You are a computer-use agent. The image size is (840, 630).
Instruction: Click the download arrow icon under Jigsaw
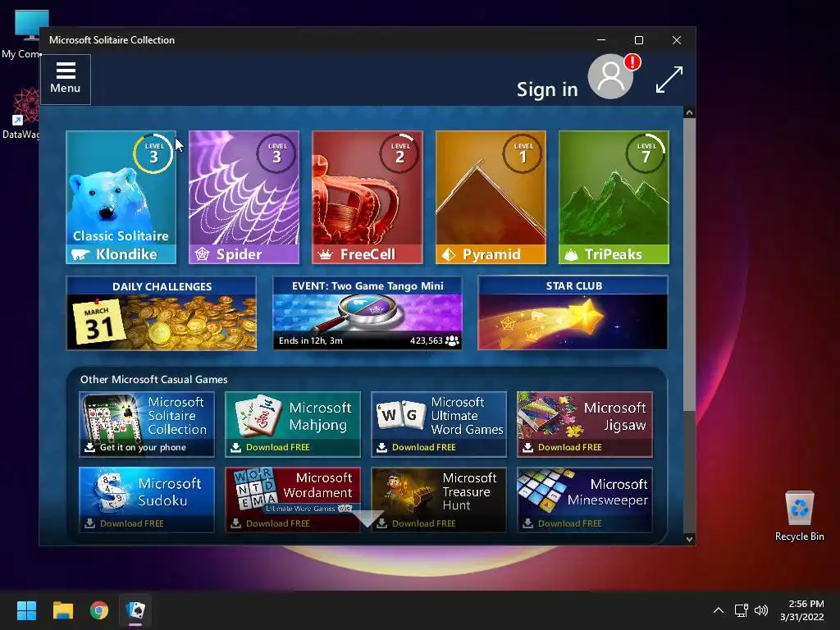coord(527,447)
